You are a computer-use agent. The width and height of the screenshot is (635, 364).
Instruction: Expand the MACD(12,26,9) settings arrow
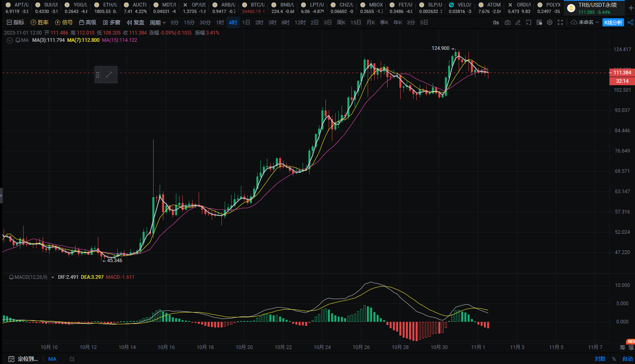[x=53, y=278]
